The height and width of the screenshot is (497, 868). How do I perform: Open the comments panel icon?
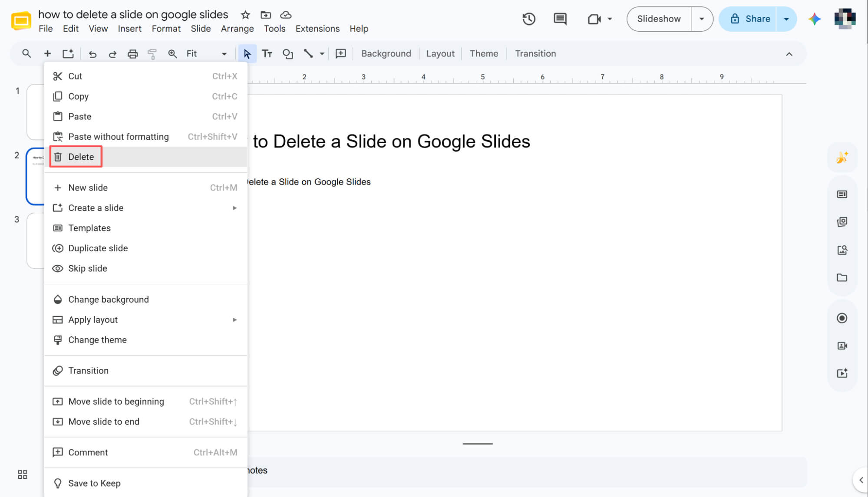click(x=560, y=19)
